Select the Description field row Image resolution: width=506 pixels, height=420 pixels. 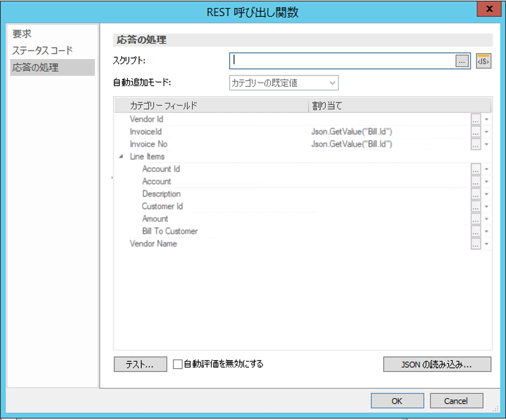click(161, 194)
